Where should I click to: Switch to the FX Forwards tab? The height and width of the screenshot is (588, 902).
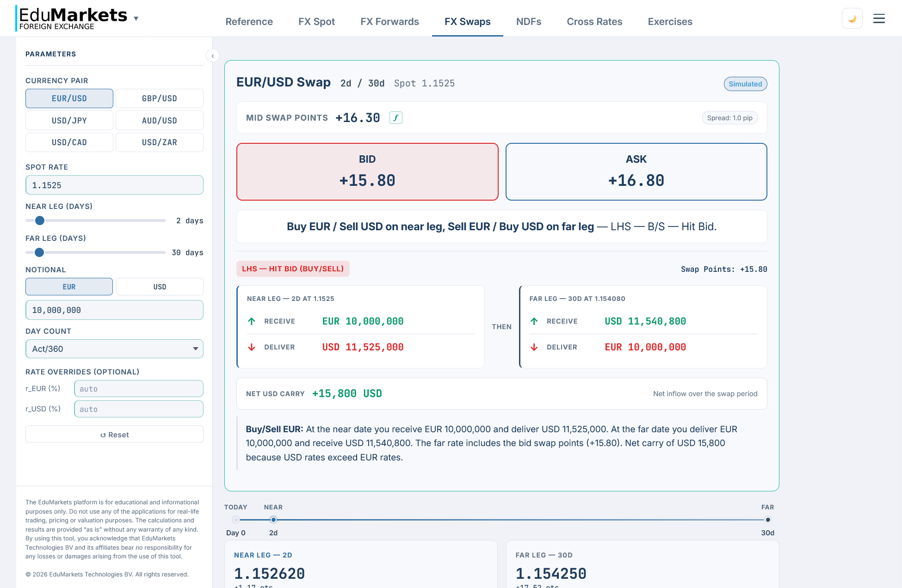(x=389, y=22)
